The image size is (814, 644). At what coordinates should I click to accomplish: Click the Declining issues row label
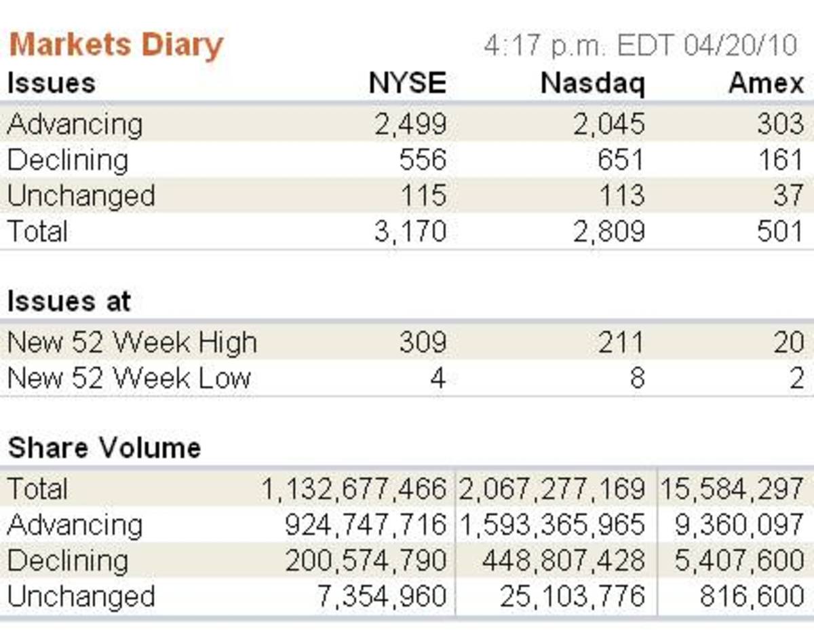67,161
